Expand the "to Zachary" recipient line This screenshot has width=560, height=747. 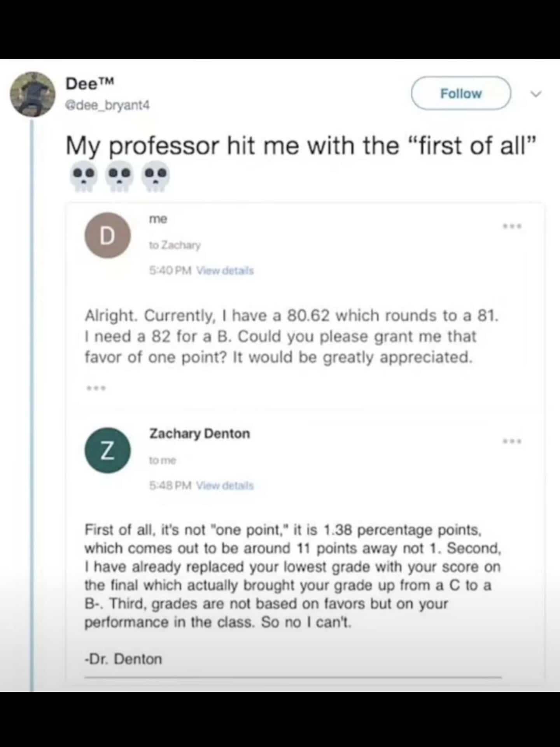[175, 245]
